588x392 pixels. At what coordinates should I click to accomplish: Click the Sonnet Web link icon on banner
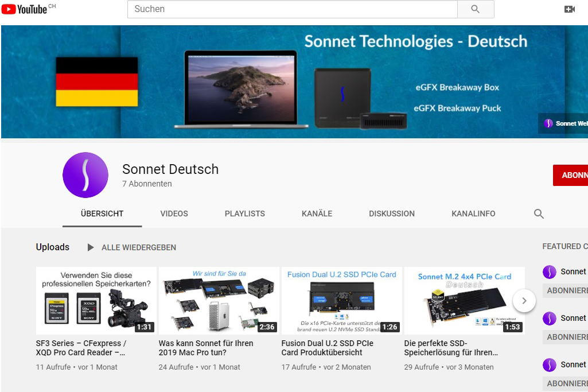[548, 123]
